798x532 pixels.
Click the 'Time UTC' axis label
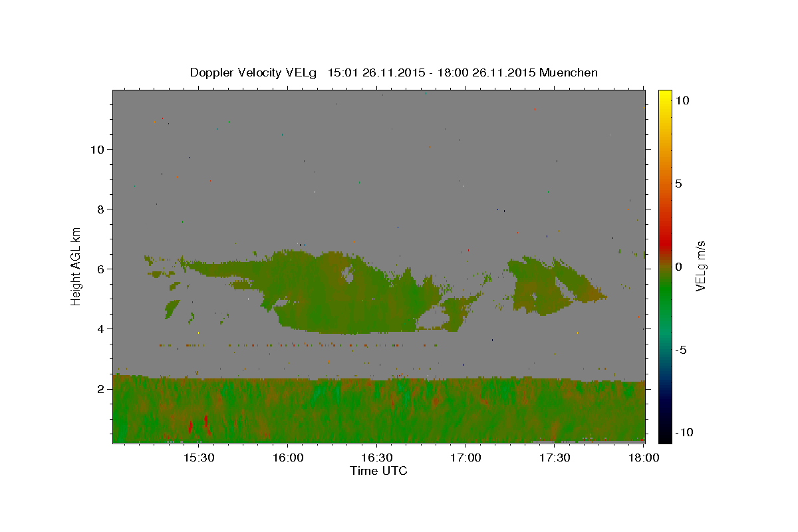pyautogui.click(x=378, y=471)
